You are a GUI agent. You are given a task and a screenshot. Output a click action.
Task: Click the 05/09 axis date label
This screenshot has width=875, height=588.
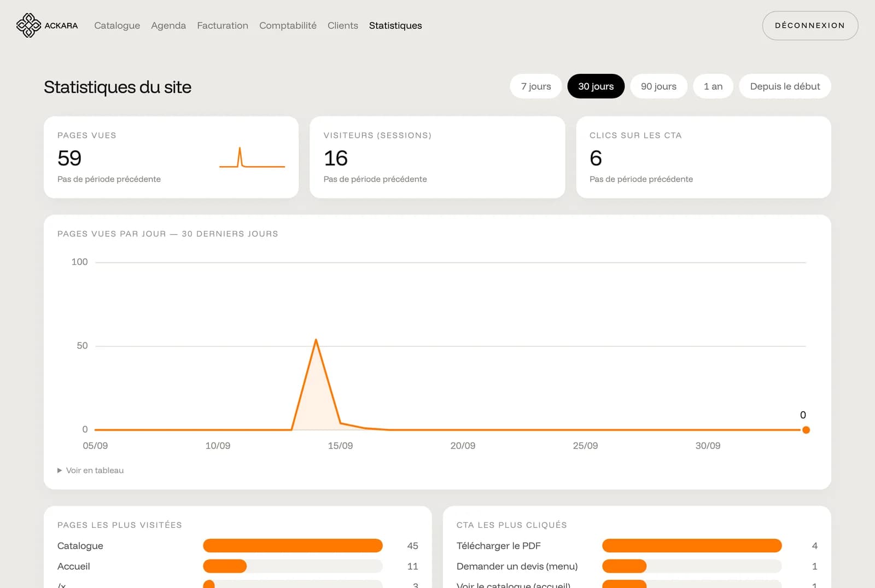(x=95, y=446)
